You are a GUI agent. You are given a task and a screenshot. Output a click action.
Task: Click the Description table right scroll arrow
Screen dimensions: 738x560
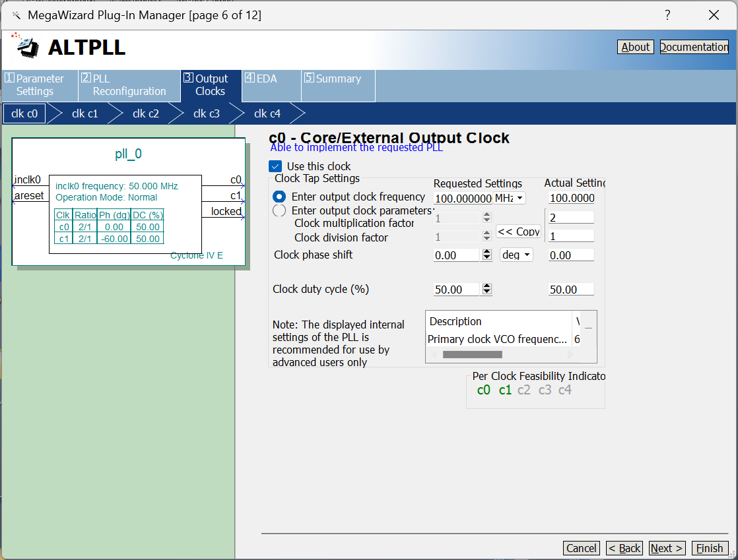coord(570,354)
